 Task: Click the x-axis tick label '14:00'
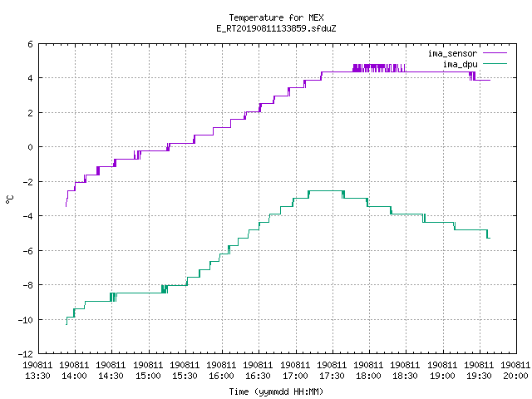[74, 376]
